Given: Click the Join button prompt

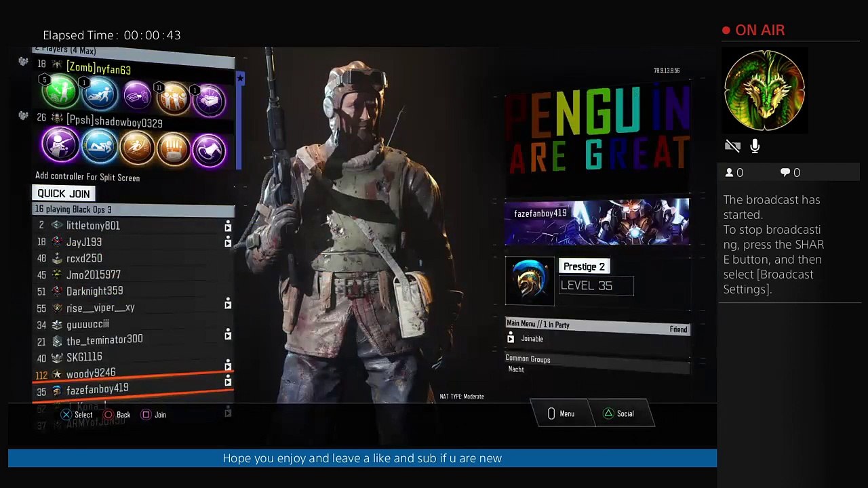Looking at the screenshot, I should click(153, 415).
